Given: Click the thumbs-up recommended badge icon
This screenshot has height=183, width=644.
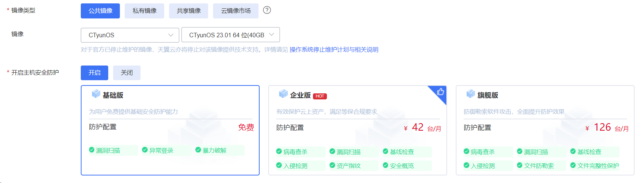Looking at the screenshot, I should click(x=440, y=91).
